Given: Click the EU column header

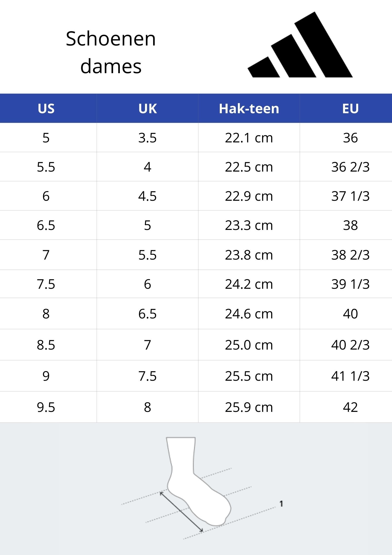Looking at the screenshot, I should (350, 109).
